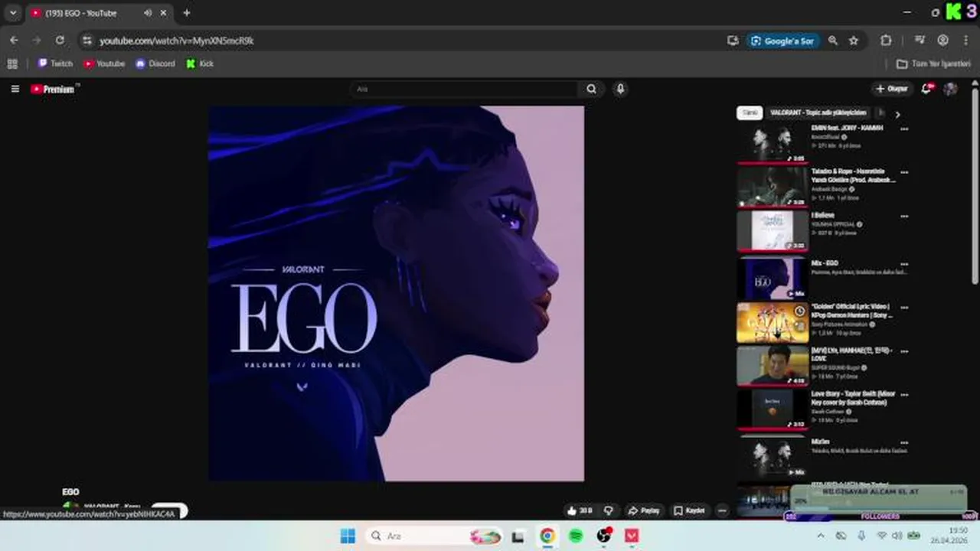This screenshot has height=551, width=980.
Task: Open Love Story Taylor Swift cover title
Action: click(853, 398)
